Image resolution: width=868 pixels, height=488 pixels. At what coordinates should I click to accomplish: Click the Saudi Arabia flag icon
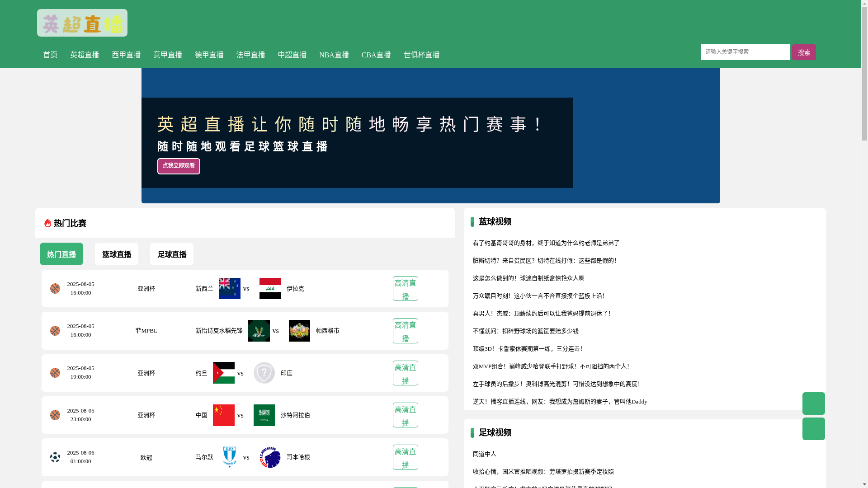(264, 415)
